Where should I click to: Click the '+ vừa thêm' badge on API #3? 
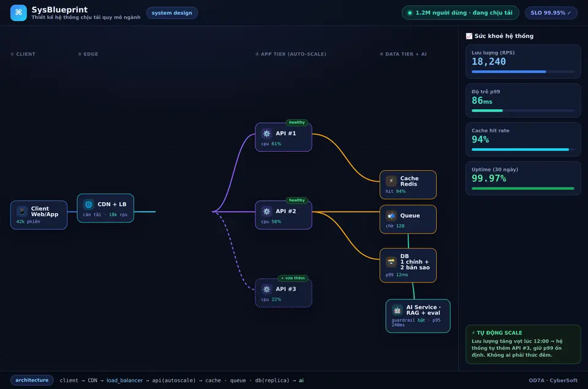[293, 278]
